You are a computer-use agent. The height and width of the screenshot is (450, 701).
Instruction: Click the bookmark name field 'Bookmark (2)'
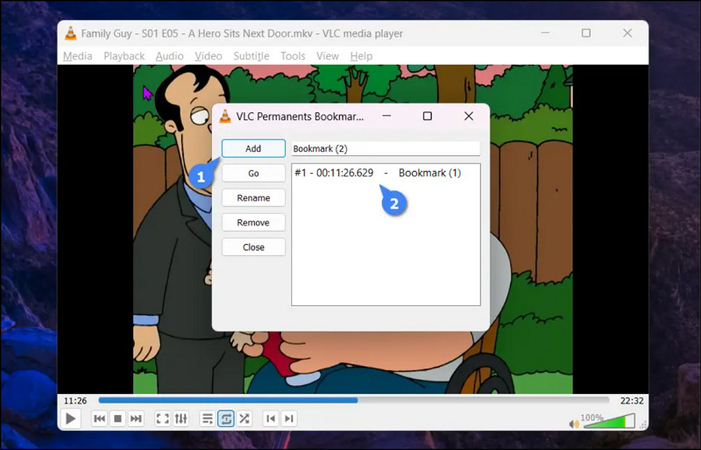[x=386, y=149]
